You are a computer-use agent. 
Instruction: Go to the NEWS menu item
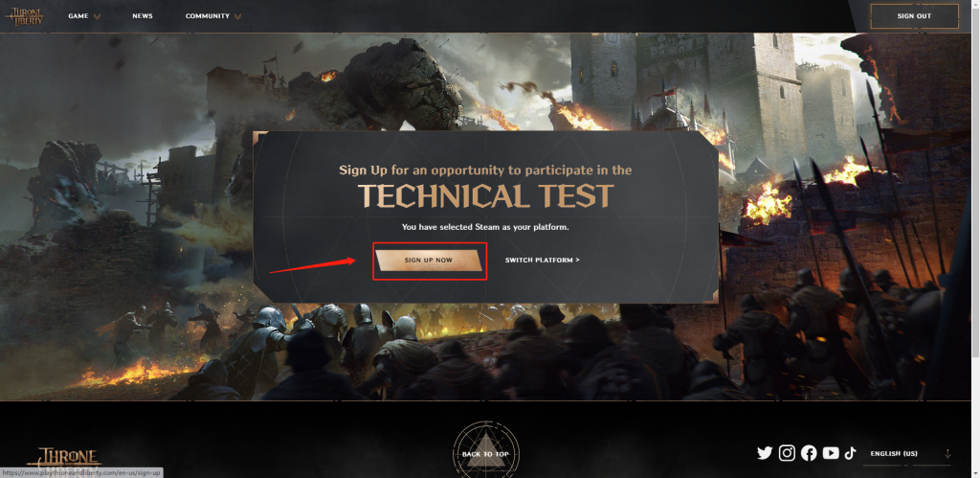coord(143,16)
